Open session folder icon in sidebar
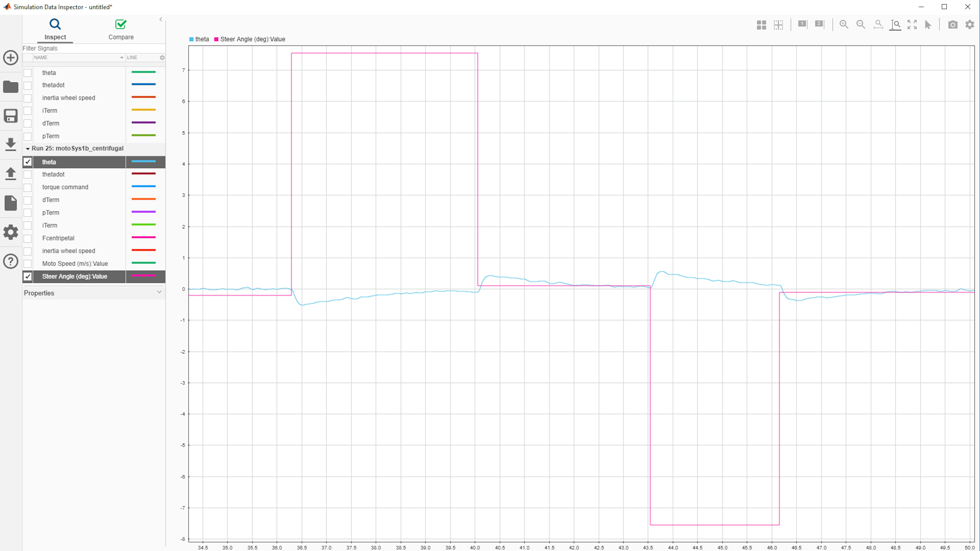980x551 pixels. point(11,87)
